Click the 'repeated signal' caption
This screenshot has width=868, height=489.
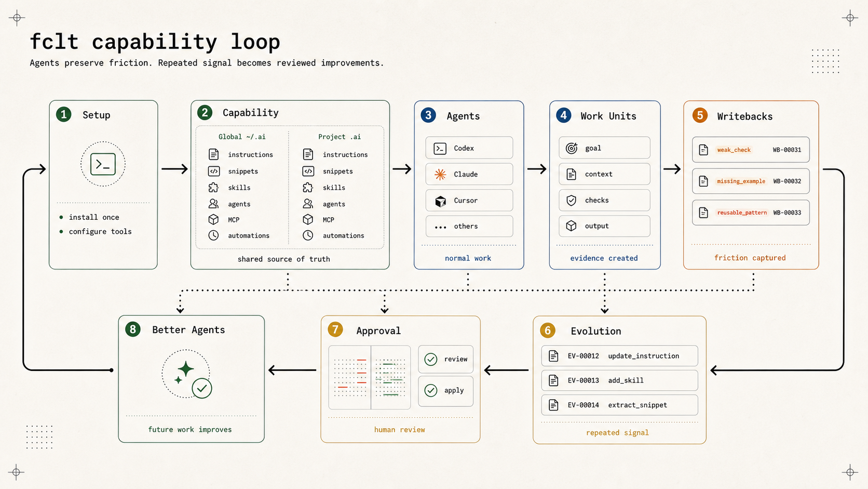coord(617,432)
